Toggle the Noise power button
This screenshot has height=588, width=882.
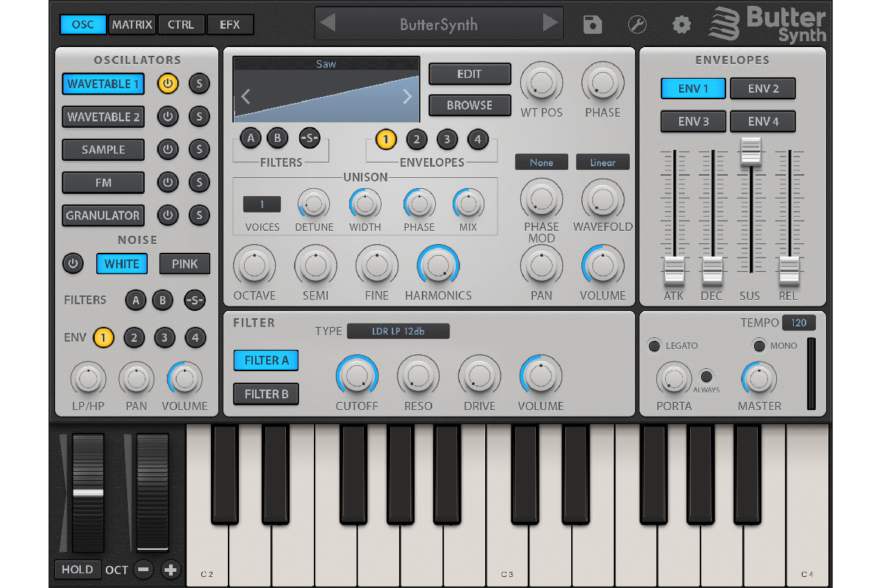point(73,263)
